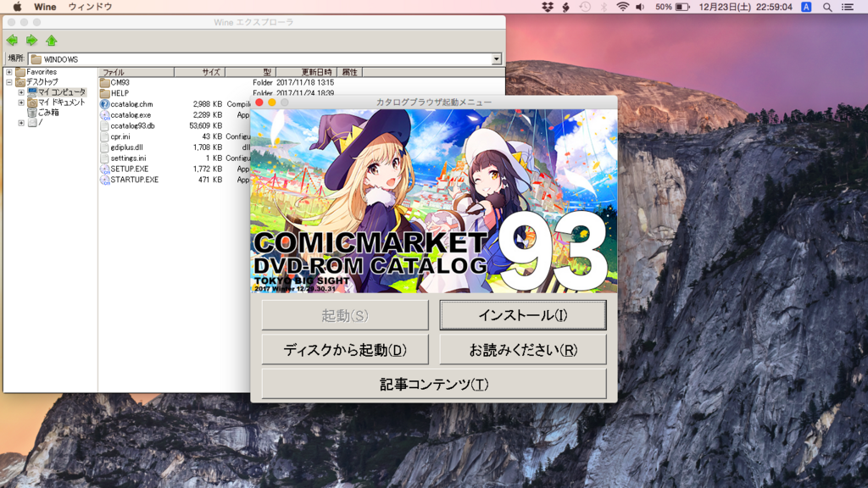Image resolution: width=868 pixels, height=488 pixels.
Task: Click the お読みください(R) button
Action: 522,350
